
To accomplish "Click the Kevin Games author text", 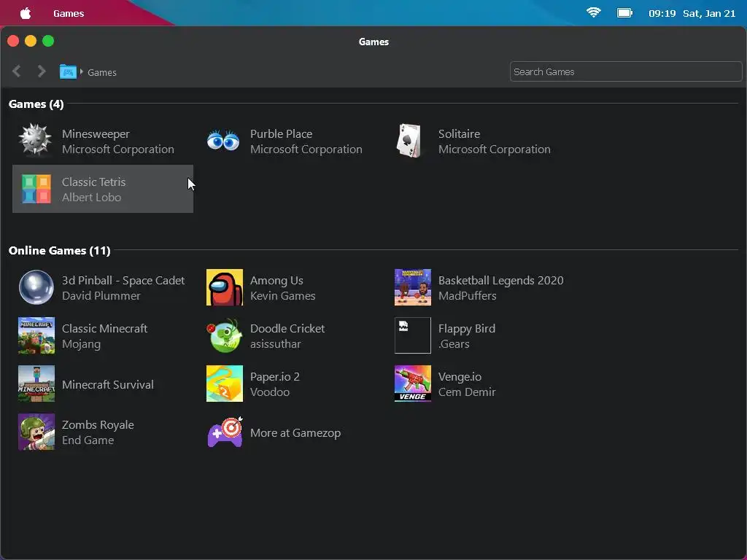I will (x=283, y=296).
